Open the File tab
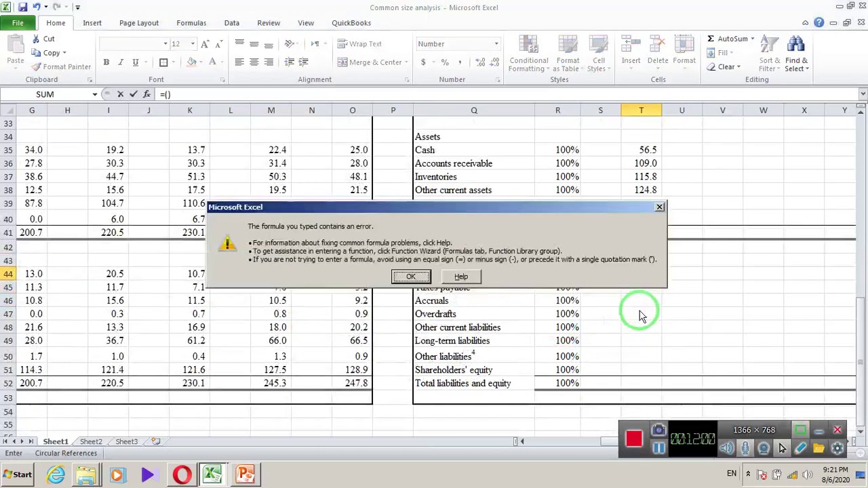 coord(18,23)
